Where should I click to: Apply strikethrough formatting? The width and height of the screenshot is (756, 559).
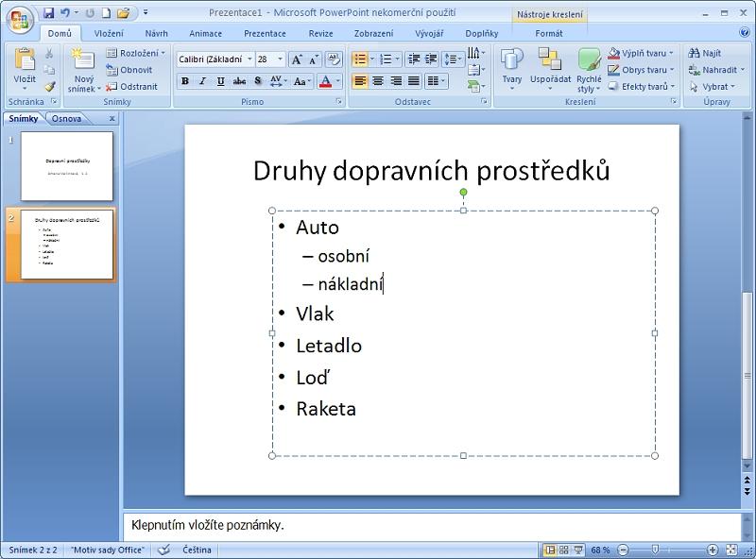click(x=239, y=81)
